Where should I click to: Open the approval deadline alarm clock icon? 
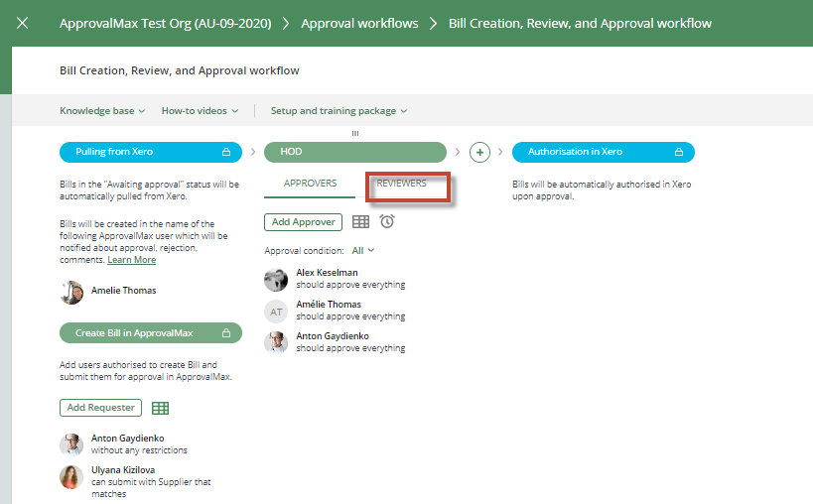tap(387, 221)
